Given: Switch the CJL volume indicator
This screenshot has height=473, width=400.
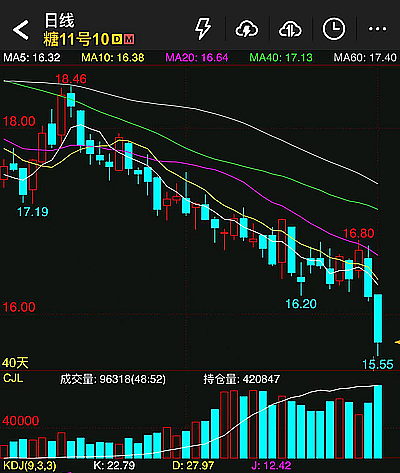Looking at the screenshot, I should (13, 378).
